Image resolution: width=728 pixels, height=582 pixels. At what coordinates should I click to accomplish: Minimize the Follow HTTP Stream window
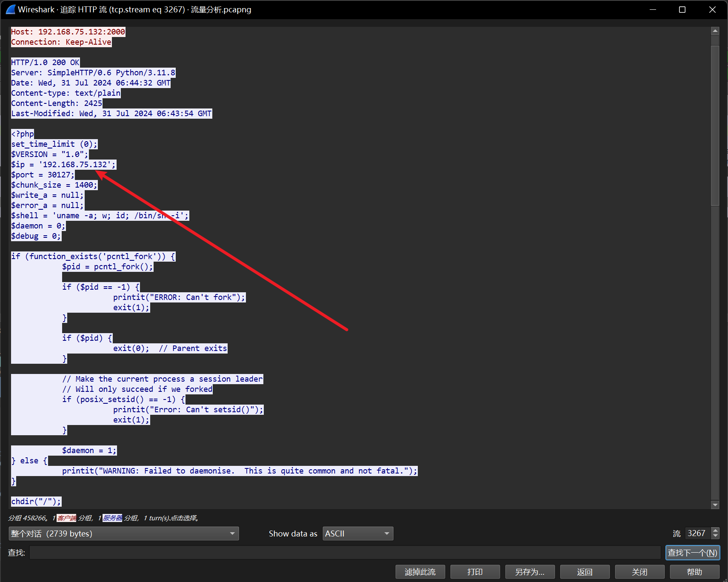(x=653, y=9)
